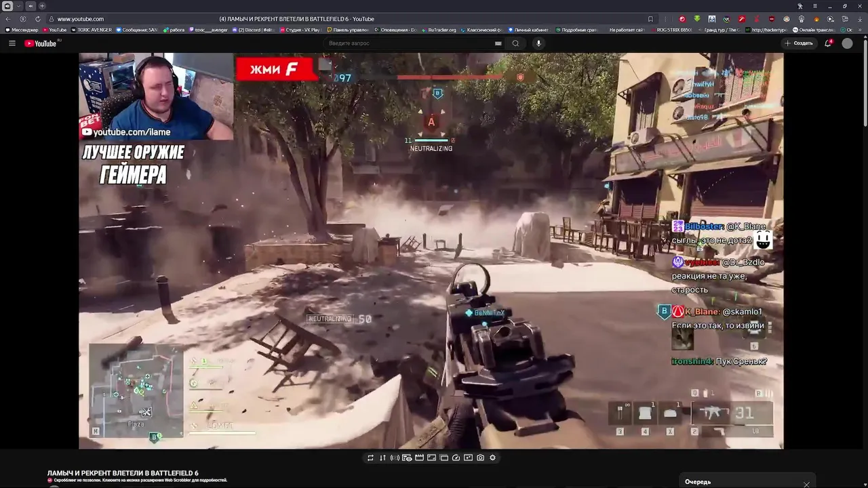Open the RuTracker.org bookmark

point(439,30)
